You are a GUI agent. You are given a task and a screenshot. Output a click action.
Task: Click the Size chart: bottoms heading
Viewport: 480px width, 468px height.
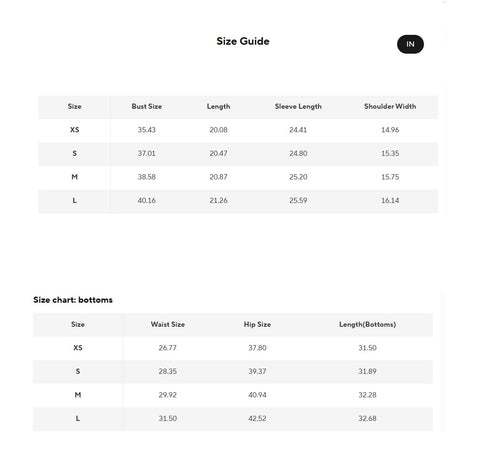click(x=73, y=300)
